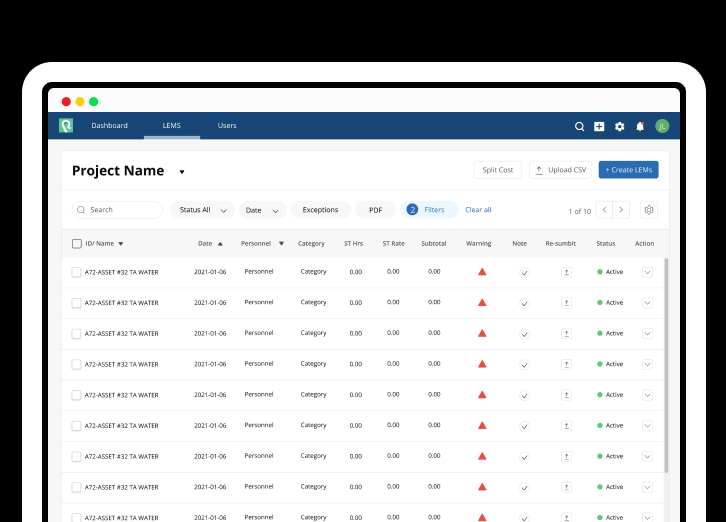The image size is (726, 522).
Task: Click the Clear all link
Action: pos(478,210)
